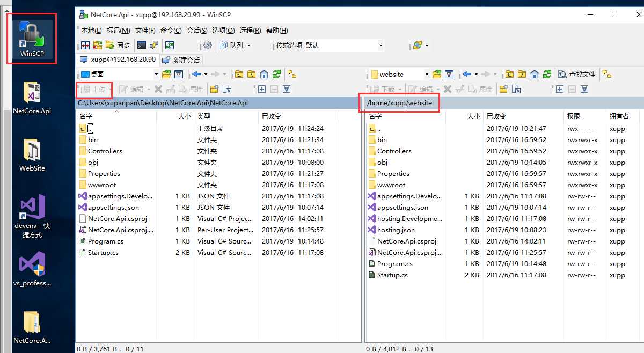
Task: Click the 新建会话 new session tab
Action: click(x=181, y=60)
